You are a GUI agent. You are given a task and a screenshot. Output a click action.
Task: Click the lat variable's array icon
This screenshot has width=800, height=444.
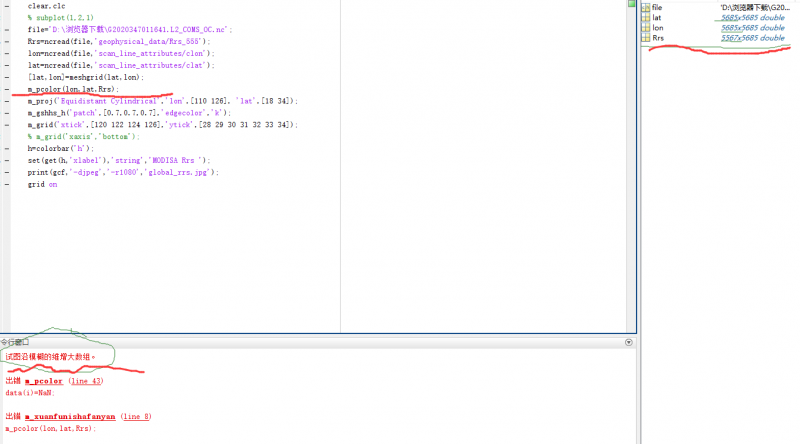[x=645, y=17]
